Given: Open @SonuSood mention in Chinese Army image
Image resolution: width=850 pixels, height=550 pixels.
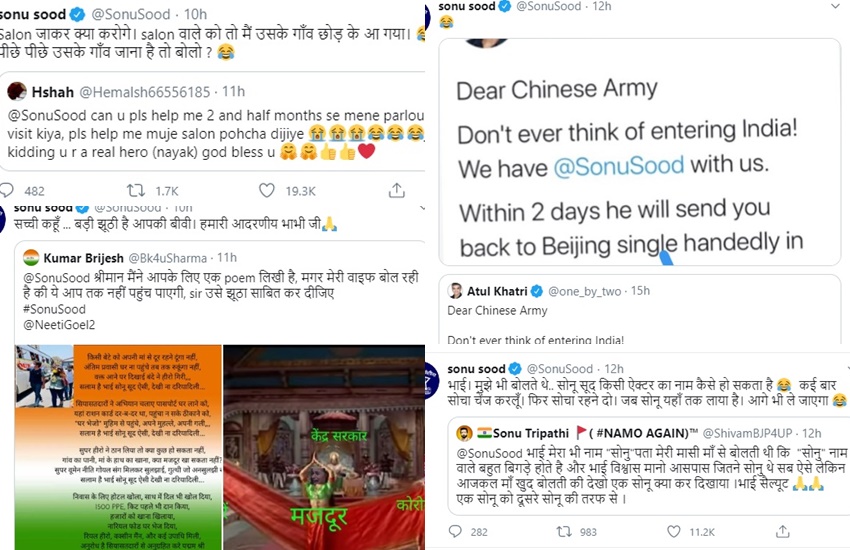Looking at the screenshot, I should click(619, 166).
